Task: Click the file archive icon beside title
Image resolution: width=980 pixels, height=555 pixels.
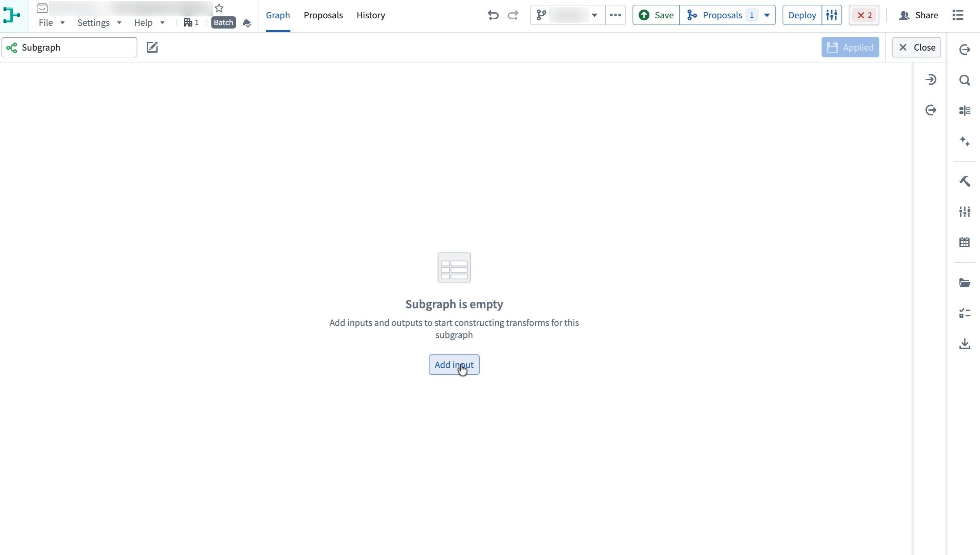Action: 42,8
